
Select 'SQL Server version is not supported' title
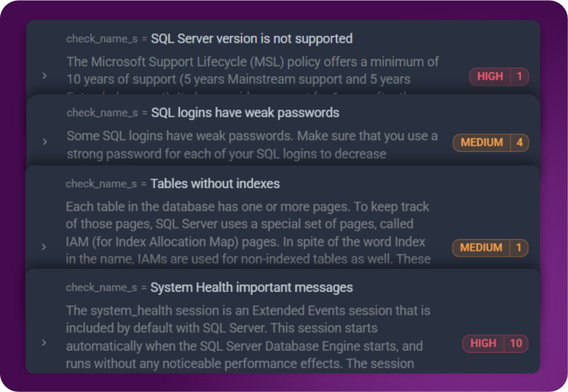pyautogui.click(x=251, y=39)
